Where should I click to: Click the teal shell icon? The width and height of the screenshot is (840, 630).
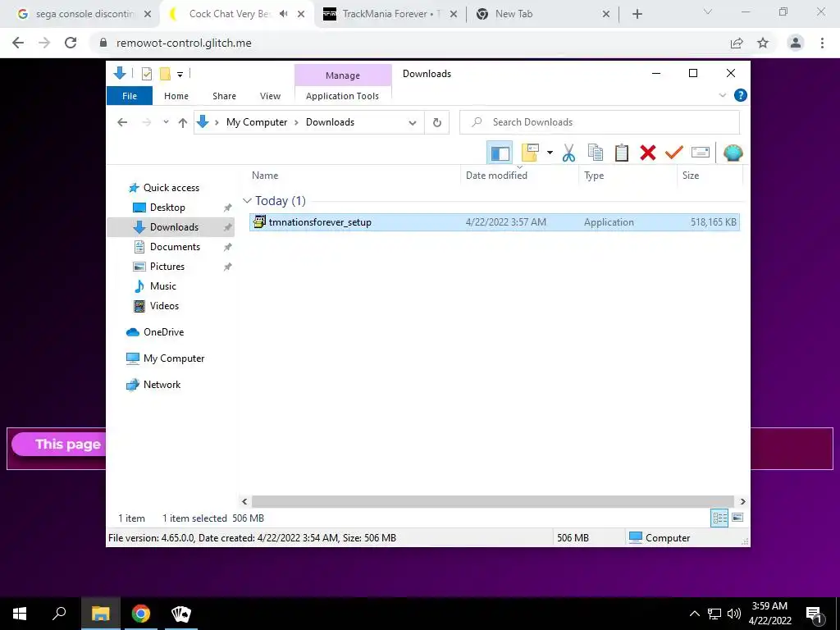733,153
